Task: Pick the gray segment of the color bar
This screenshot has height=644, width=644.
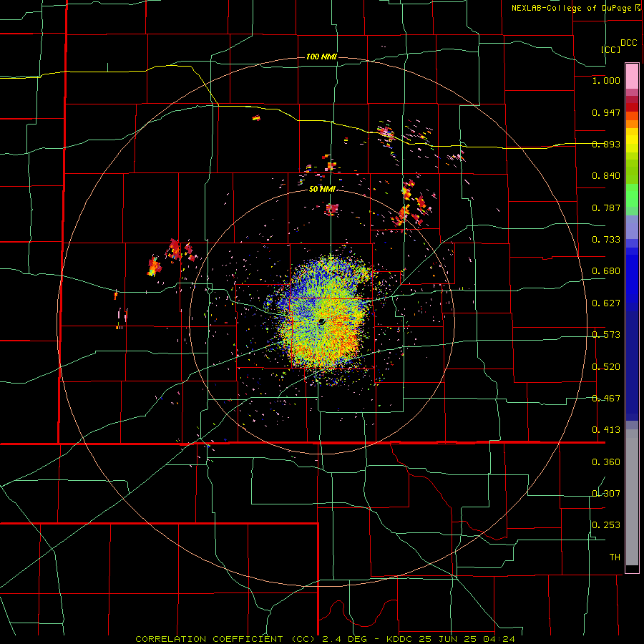Action: coord(632,497)
